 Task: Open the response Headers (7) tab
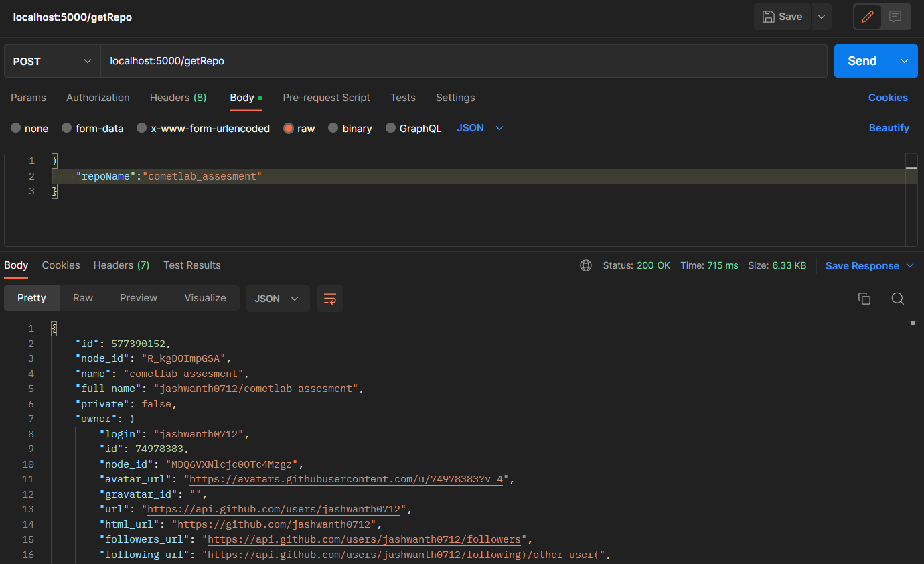(121, 265)
